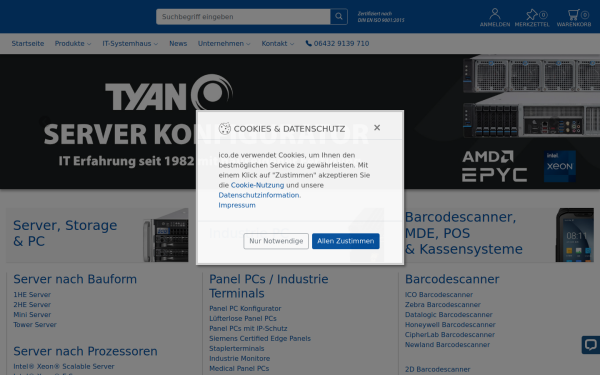Open Panel PC Konfigurator link
Image resolution: width=600 pixels, height=375 pixels.
(245, 308)
